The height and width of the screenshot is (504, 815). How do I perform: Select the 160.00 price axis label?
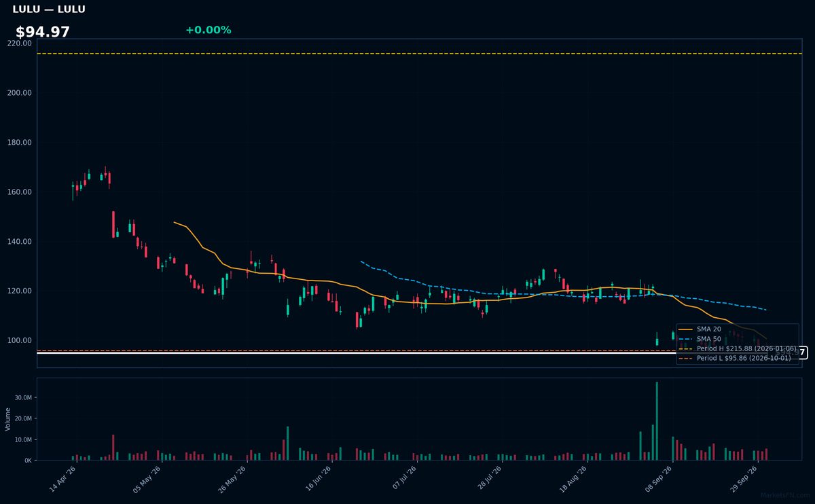point(20,192)
